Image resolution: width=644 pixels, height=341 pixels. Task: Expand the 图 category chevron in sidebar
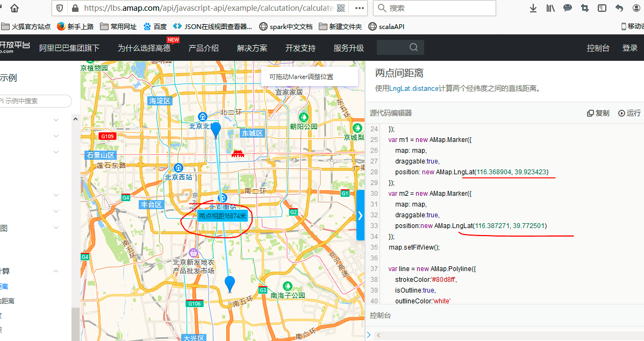[55, 228]
